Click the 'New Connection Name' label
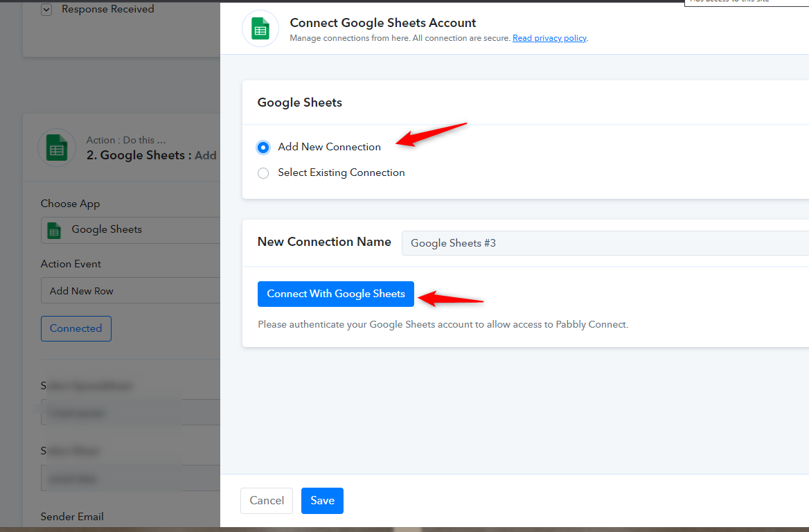The height and width of the screenshot is (532, 809). click(x=324, y=242)
